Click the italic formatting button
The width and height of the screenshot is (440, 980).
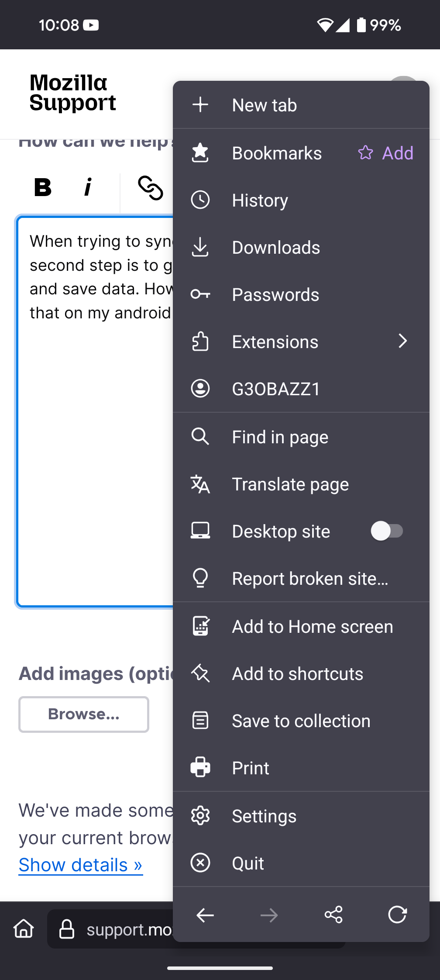pos(88,187)
